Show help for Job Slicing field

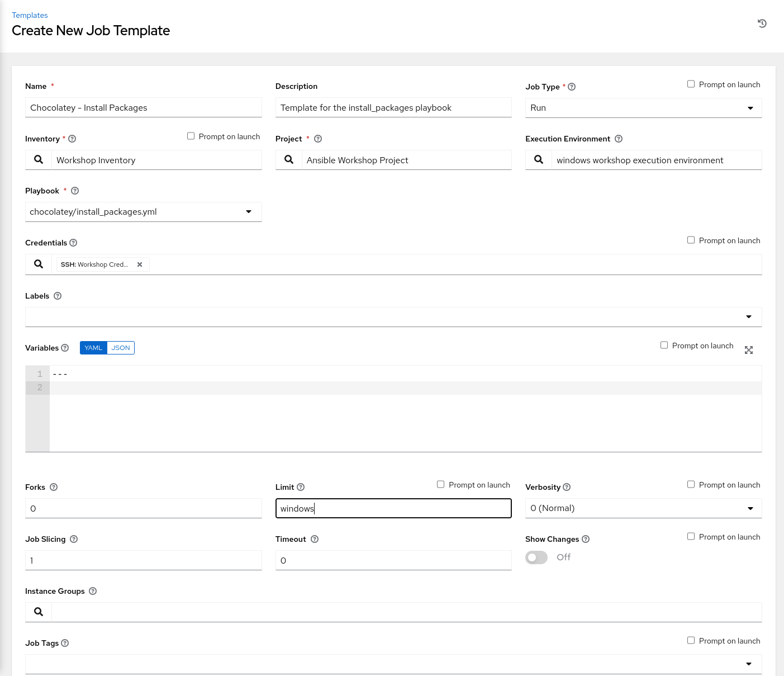74,539
